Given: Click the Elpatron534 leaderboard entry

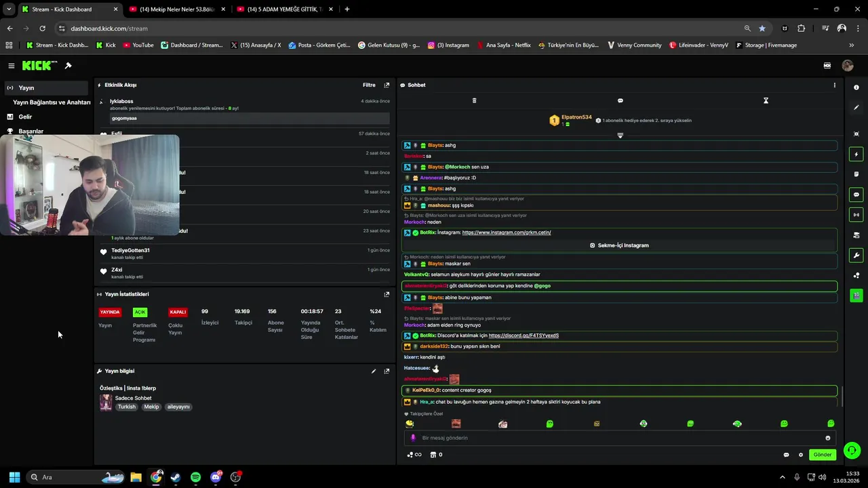Looking at the screenshot, I should pos(570,120).
